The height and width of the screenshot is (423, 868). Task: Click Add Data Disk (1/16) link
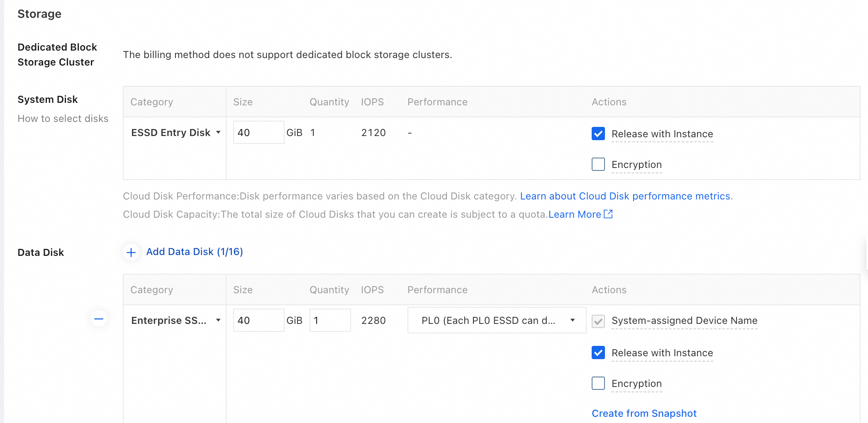195,252
